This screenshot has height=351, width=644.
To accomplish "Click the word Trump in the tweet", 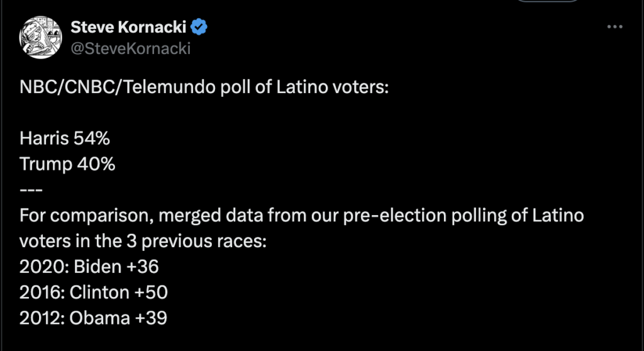I will [x=42, y=164].
